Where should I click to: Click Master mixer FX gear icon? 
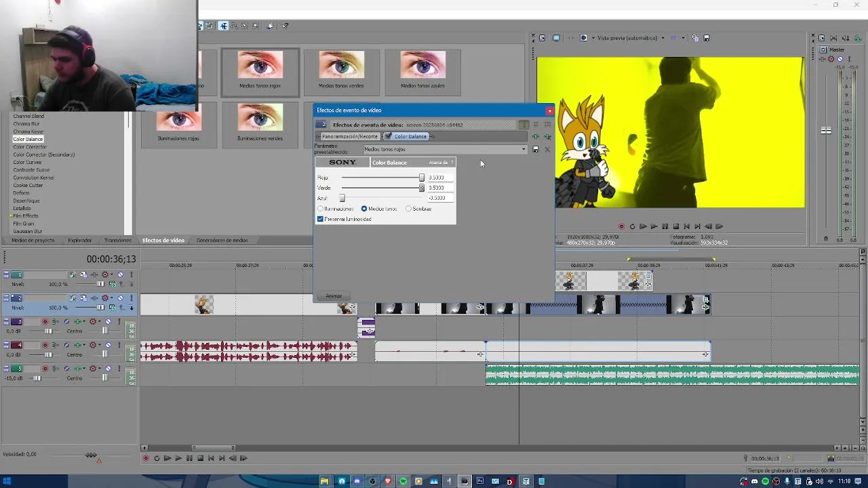(x=831, y=59)
